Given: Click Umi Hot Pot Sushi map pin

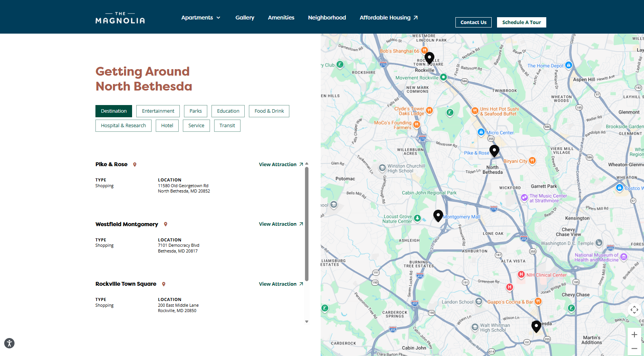Looking at the screenshot, I should [475, 111].
